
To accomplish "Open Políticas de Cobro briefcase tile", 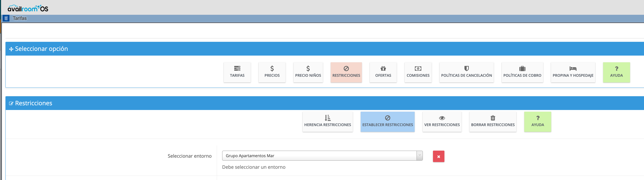I will [522, 72].
